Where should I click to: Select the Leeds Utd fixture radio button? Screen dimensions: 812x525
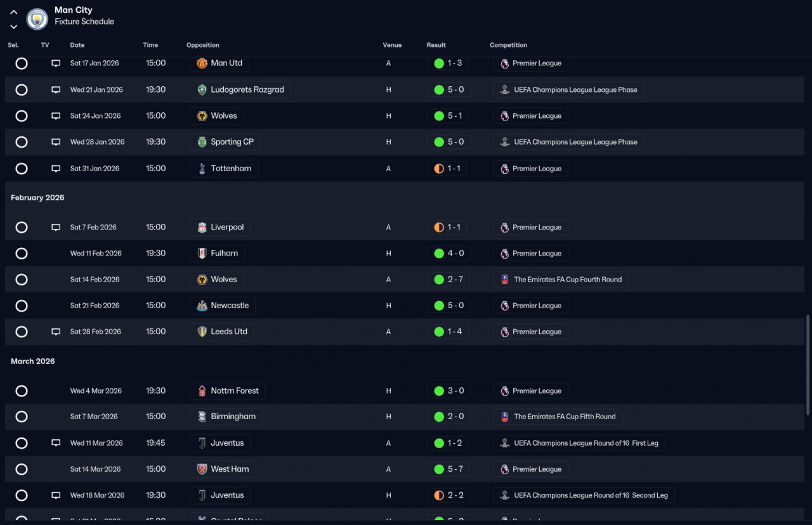(x=22, y=332)
